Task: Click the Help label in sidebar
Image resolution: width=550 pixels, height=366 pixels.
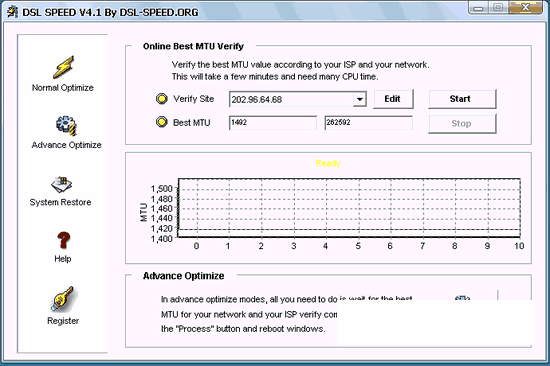Action: point(63,259)
